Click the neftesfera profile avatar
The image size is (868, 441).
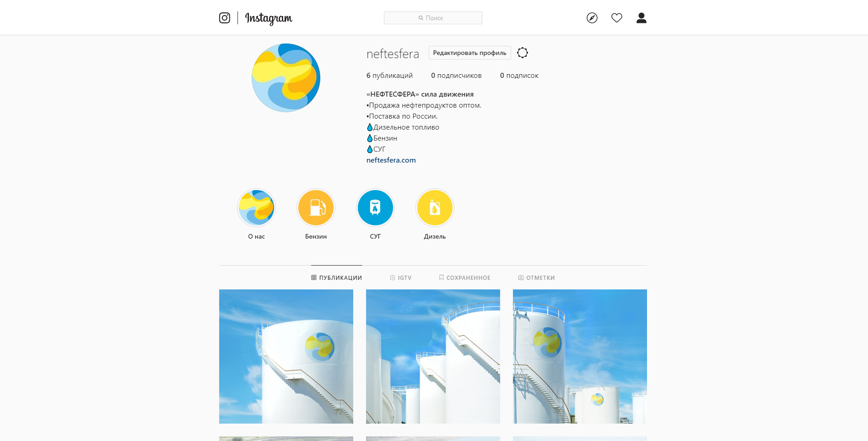286,78
